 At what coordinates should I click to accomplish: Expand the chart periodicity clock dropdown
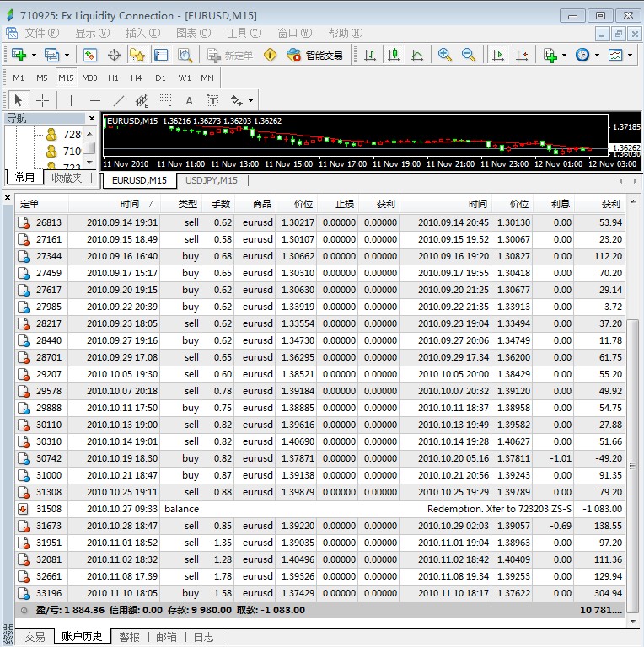click(x=597, y=55)
